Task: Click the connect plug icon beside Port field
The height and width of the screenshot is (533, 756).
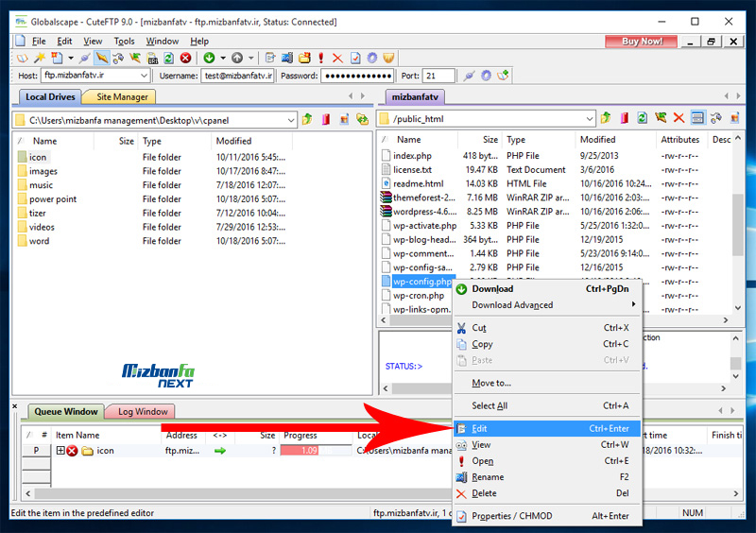Action: (x=468, y=76)
